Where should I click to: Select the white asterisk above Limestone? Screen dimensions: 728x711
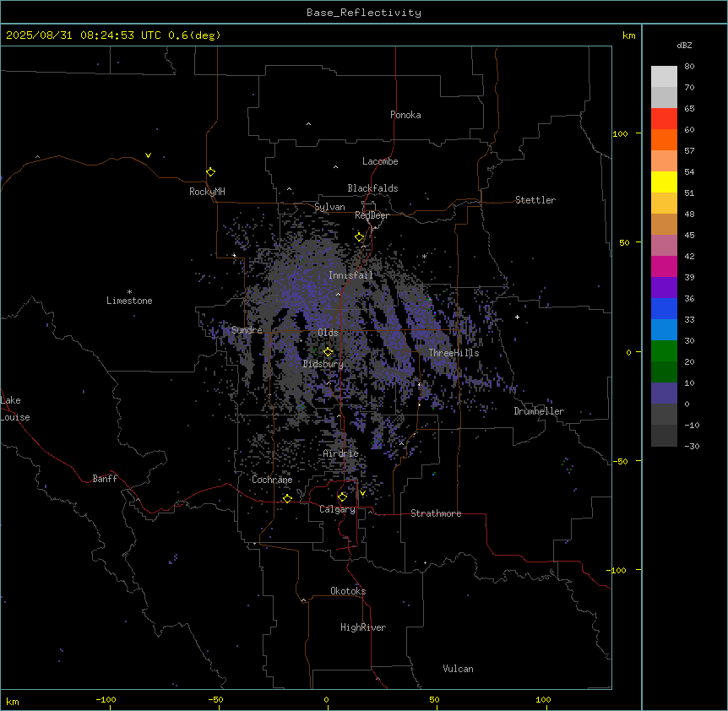[x=129, y=292]
